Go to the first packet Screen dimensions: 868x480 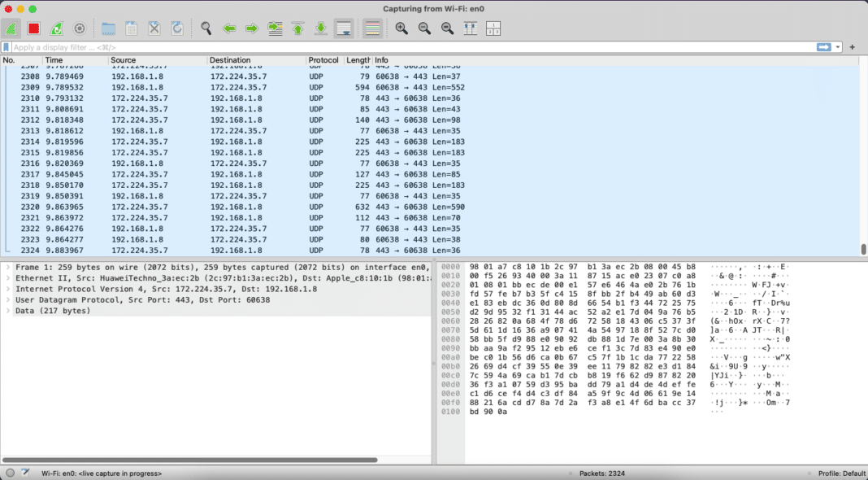297,28
